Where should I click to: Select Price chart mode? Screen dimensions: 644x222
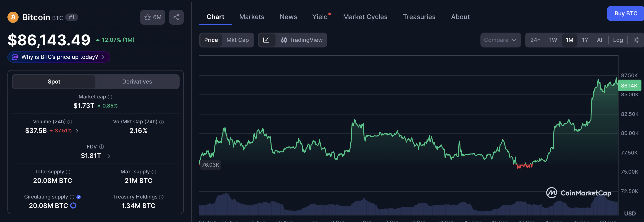pos(211,40)
